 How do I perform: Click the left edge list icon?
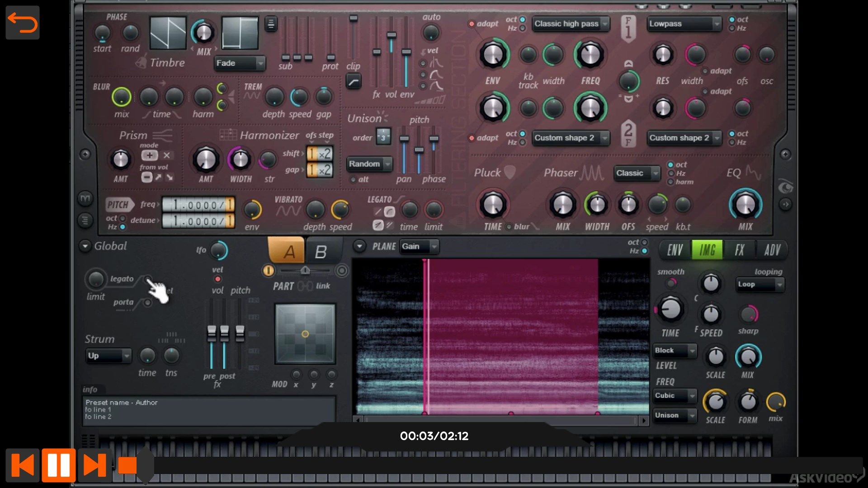pos(85,220)
